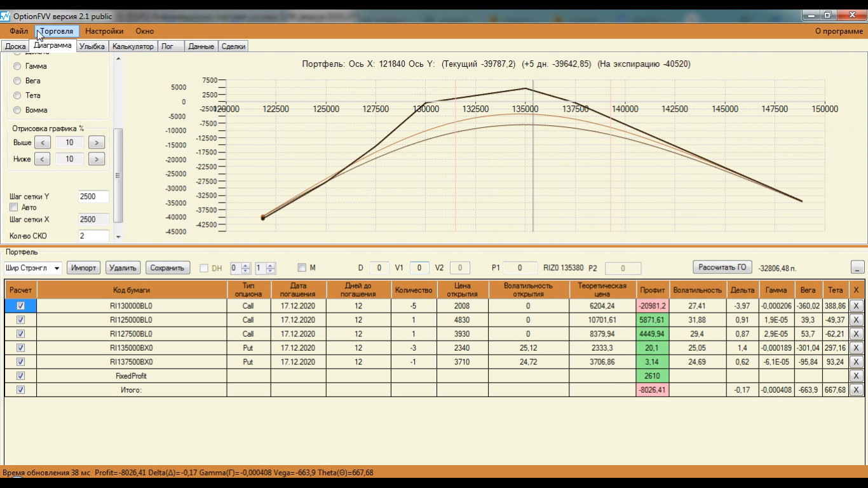Click the Волатильность column header

click(x=698, y=290)
